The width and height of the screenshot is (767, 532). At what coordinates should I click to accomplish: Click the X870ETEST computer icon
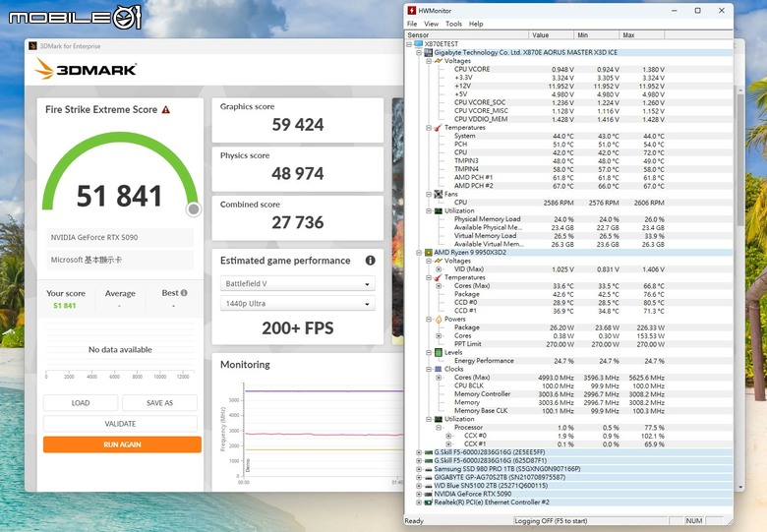[x=419, y=44]
